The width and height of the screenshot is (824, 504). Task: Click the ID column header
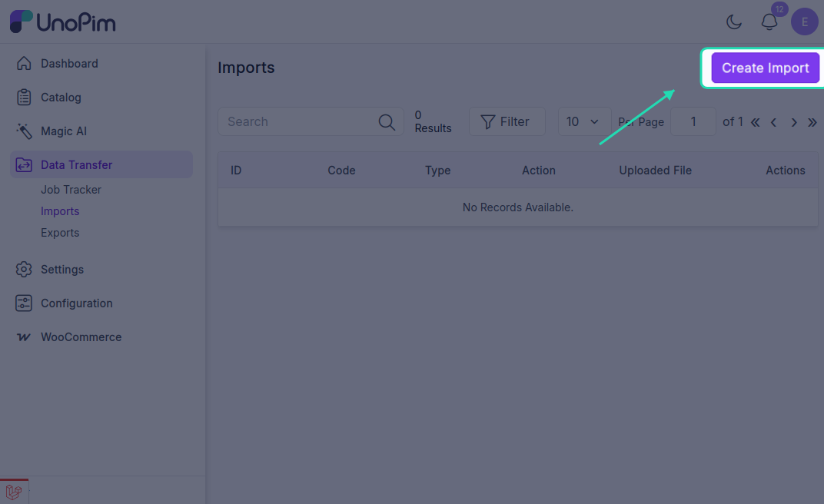236,170
